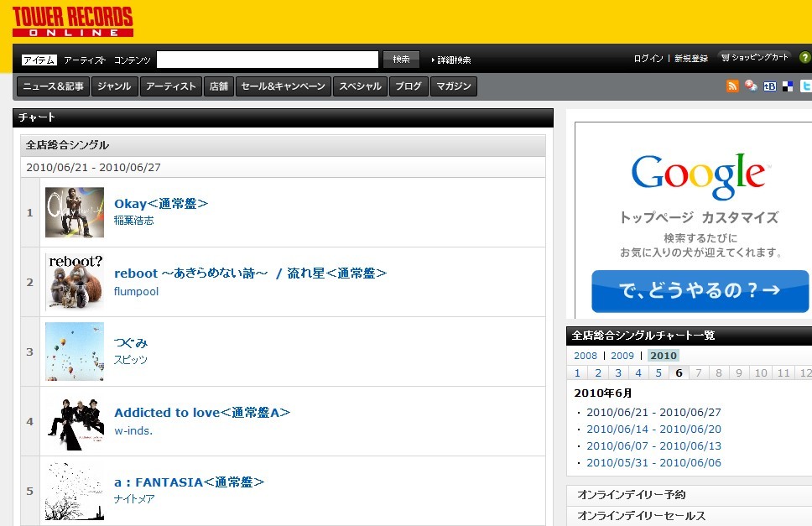Screen dimensions: 812x526
Task: Select month 1 in chart list
Action: [577, 372]
